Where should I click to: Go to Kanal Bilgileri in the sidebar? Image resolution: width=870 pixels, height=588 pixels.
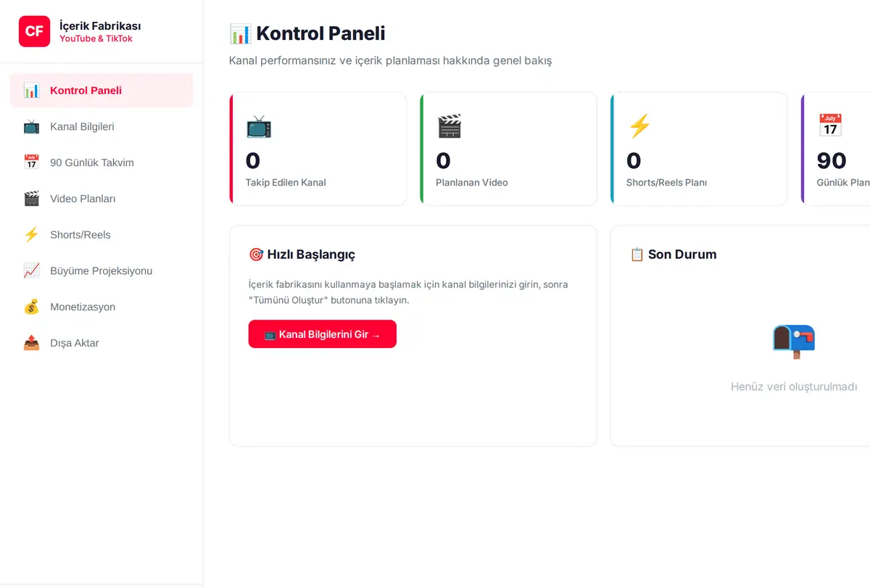[x=101, y=127]
